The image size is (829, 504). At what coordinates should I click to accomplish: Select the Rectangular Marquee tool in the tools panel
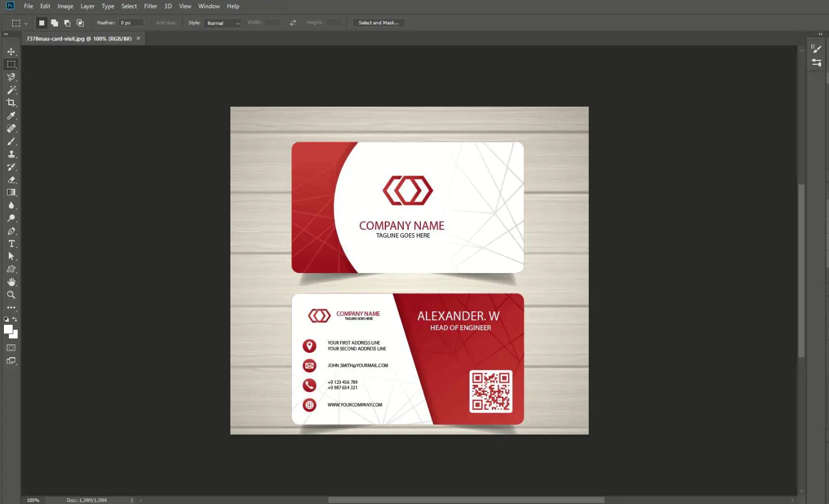[11, 64]
